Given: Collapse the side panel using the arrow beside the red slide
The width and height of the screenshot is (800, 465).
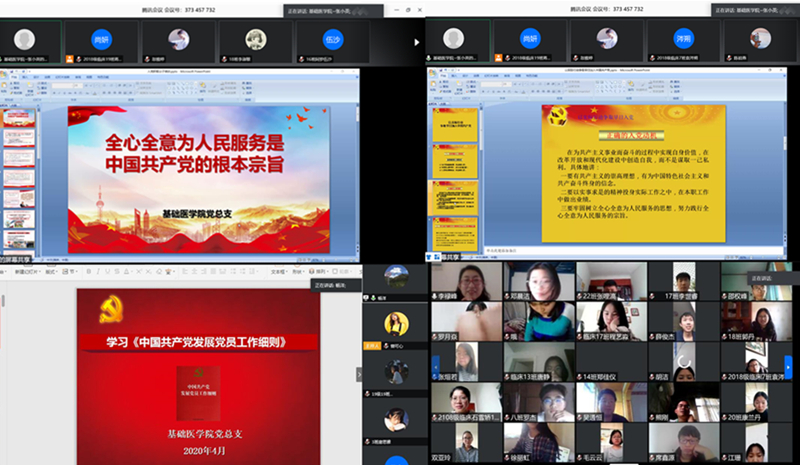Looking at the screenshot, I should tap(360, 372).
